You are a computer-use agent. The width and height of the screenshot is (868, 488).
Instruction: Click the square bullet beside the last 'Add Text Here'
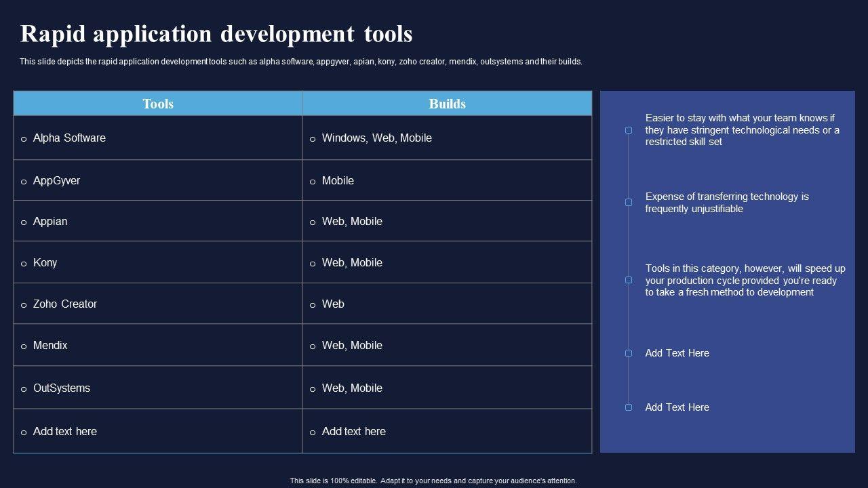coord(629,407)
